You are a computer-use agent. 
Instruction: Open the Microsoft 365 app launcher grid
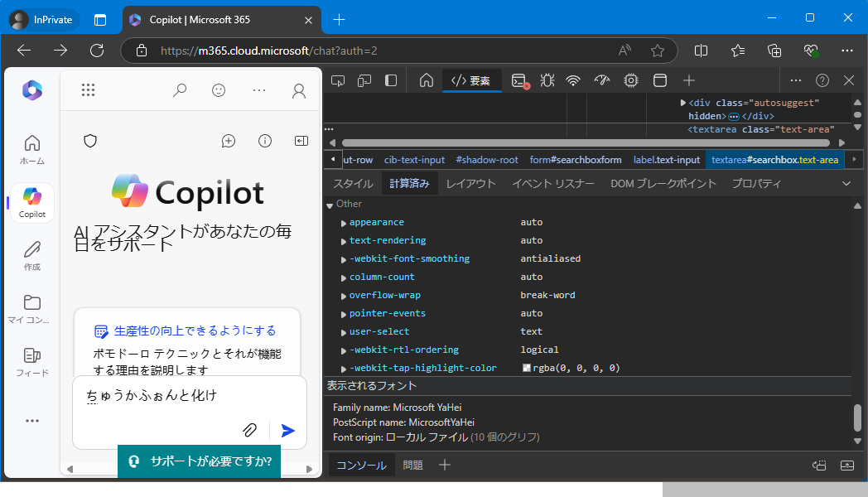tap(88, 89)
